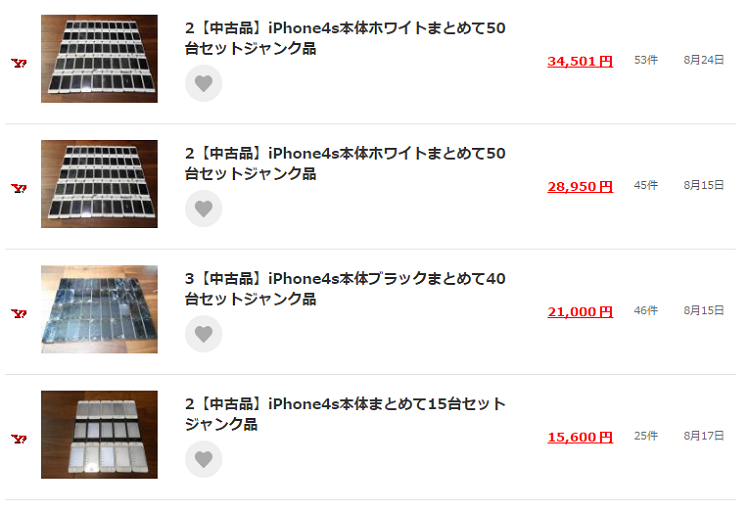750x512 pixels.
Task: Open thumbnail of 15台 iPhone4s set
Action: [99, 435]
